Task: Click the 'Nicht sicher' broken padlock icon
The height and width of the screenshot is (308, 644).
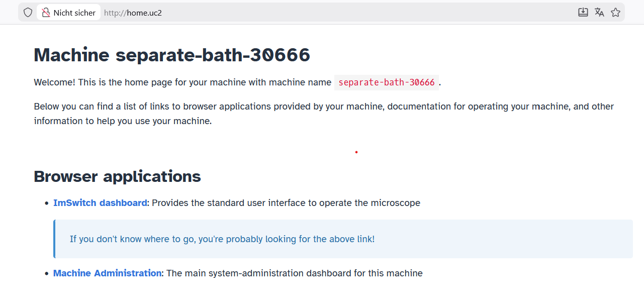Action: coord(46,12)
